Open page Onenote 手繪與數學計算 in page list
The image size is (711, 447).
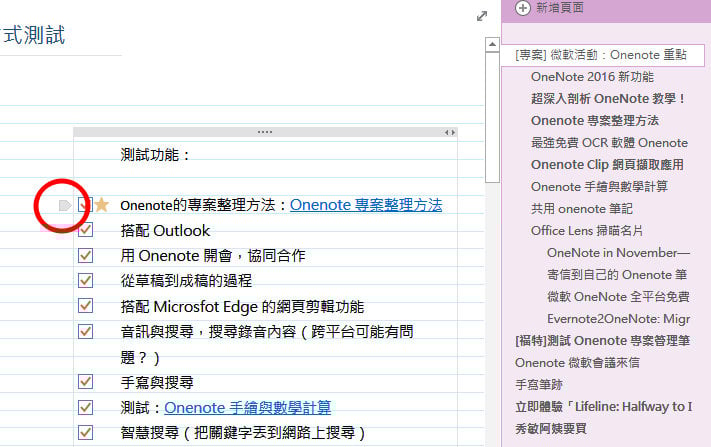599,187
